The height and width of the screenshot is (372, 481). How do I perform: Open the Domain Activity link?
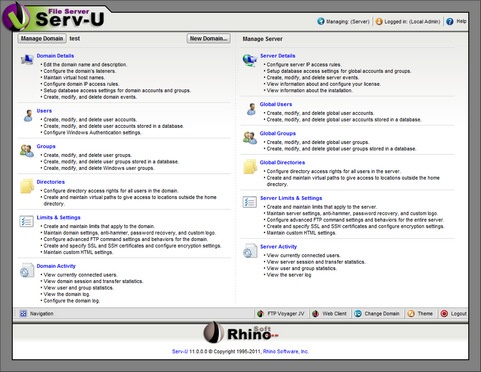[x=56, y=266]
